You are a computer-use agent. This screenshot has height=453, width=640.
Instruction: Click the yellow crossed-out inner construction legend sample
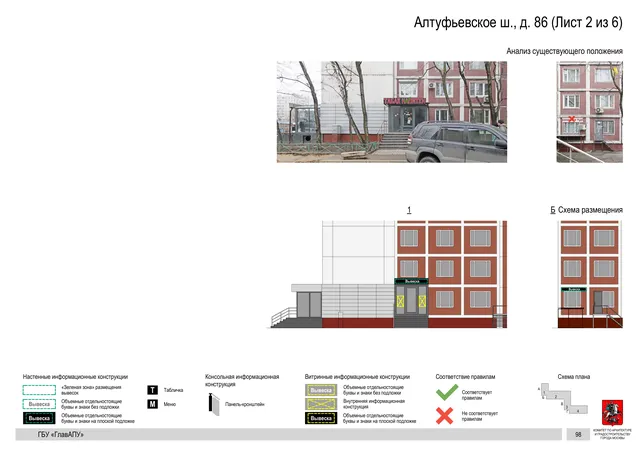[x=321, y=404]
